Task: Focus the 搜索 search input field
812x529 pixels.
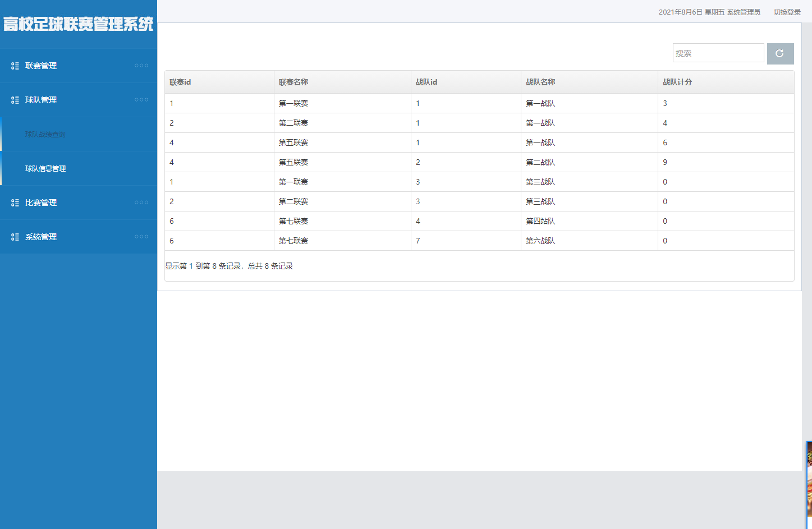Action: 718,53
